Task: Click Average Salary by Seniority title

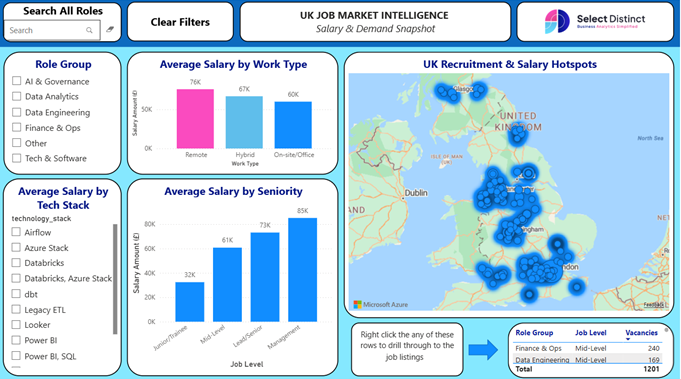Action: pyautogui.click(x=233, y=191)
